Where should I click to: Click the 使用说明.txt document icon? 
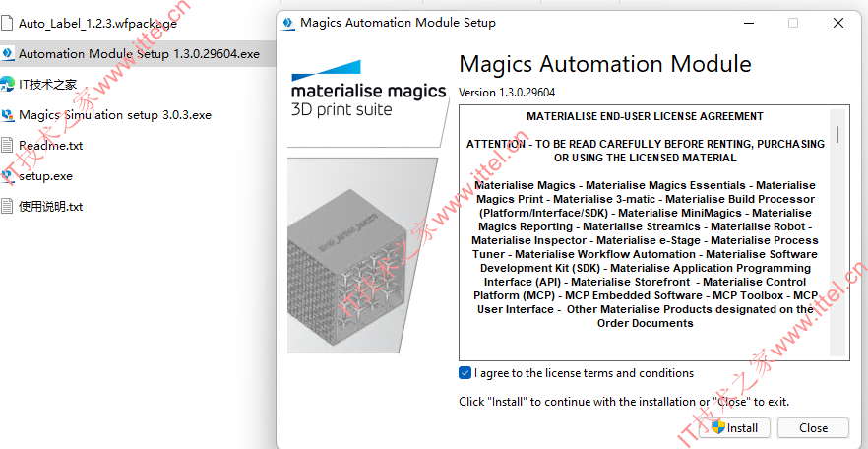coord(7,207)
